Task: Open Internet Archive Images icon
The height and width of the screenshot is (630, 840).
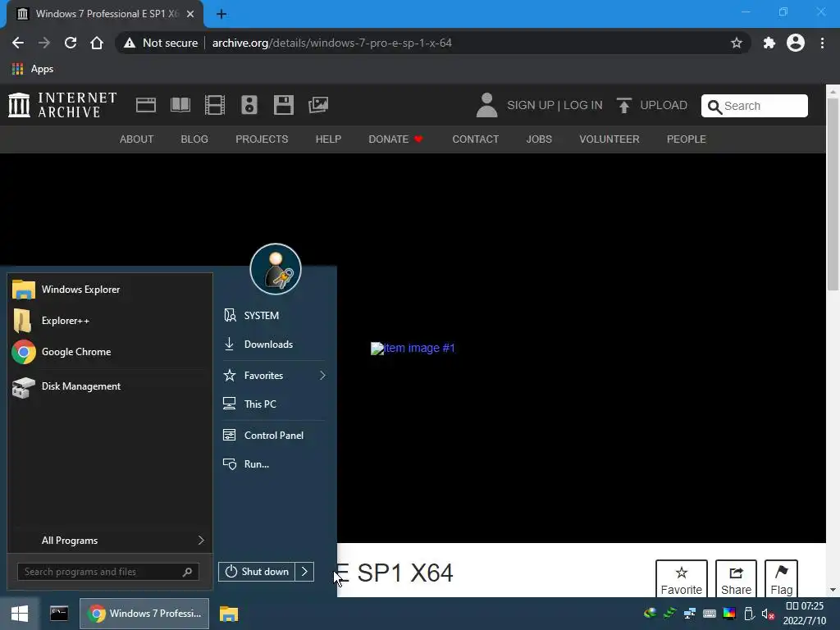Action: pyautogui.click(x=318, y=105)
